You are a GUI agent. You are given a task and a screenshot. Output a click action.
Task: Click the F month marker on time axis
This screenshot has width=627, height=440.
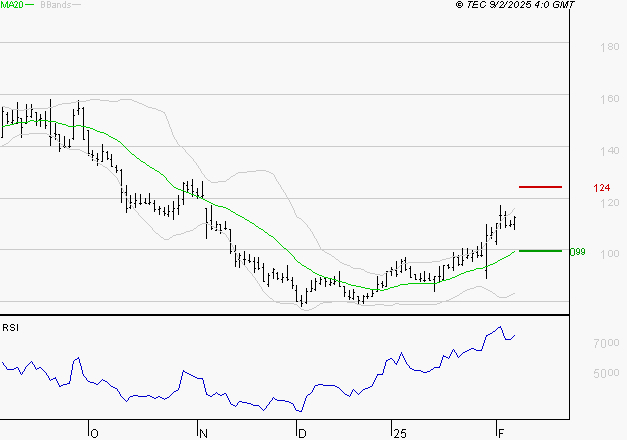pyautogui.click(x=501, y=434)
